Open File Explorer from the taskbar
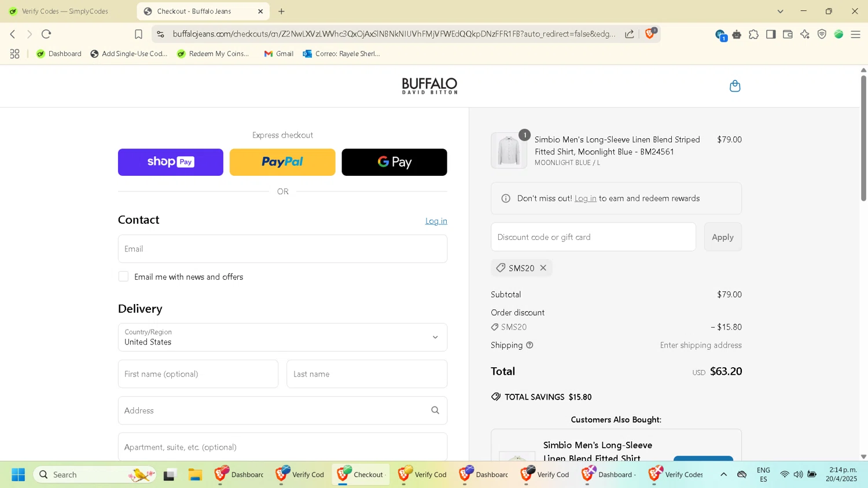 195,475
